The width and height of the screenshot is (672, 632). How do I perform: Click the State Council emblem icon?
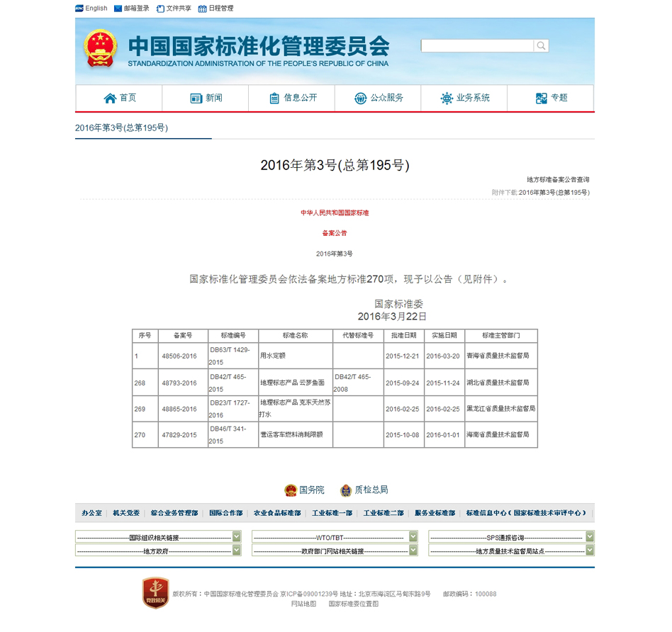pos(291,490)
